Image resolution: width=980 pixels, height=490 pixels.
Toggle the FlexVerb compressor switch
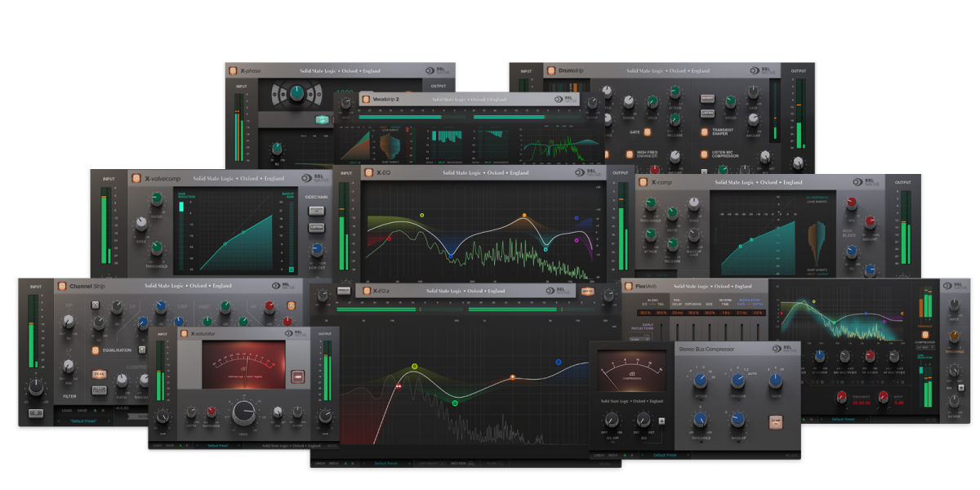pyautogui.click(x=926, y=335)
